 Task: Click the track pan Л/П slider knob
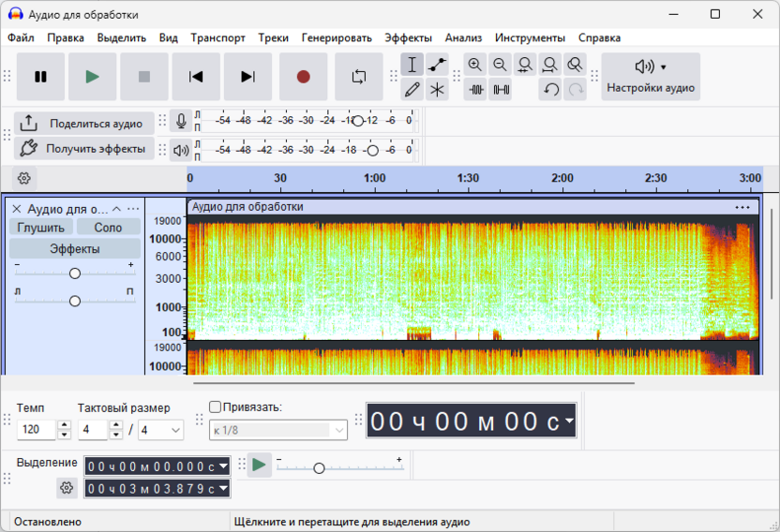pos(75,302)
